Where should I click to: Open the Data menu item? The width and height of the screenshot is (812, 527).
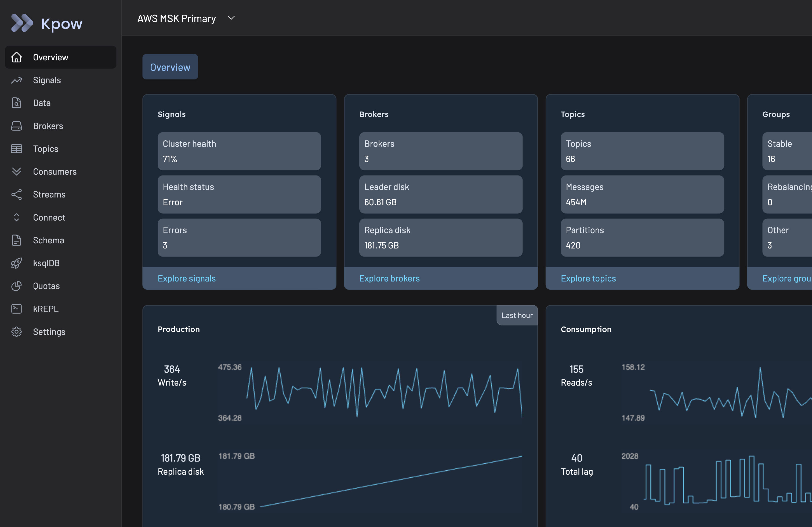(61, 103)
